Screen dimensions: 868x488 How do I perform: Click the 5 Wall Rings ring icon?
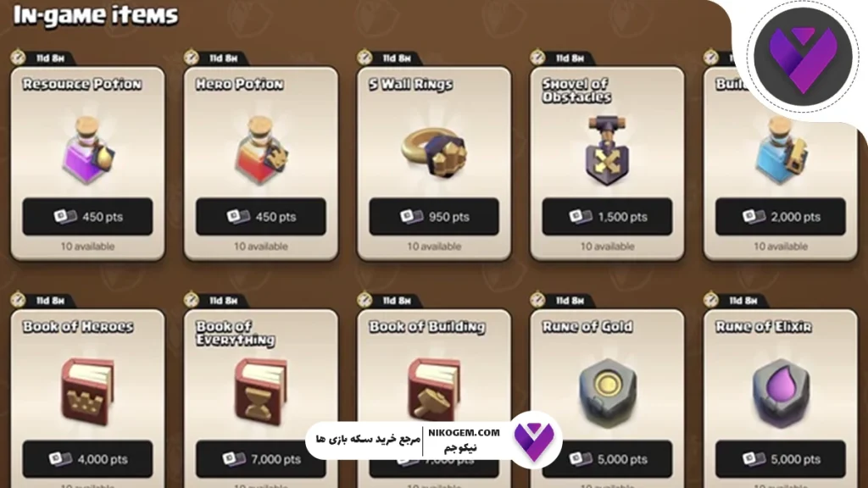[x=435, y=152]
